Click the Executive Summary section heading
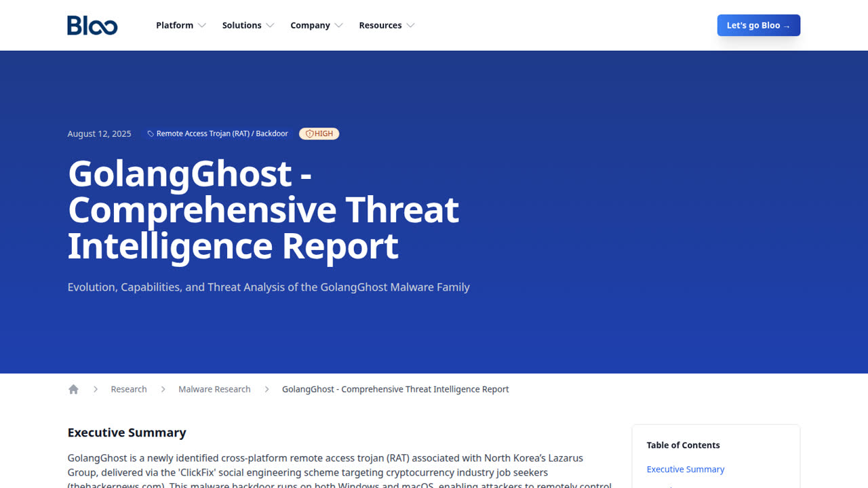 (127, 432)
